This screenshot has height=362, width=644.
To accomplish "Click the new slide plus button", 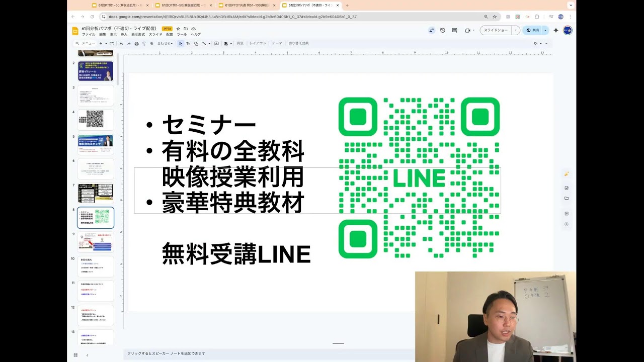I will click(101, 44).
